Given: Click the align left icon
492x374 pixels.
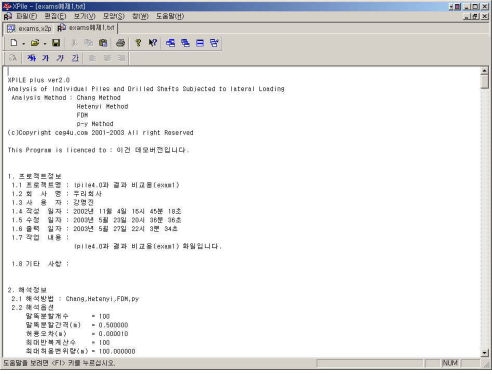Looking at the screenshot, I should click(x=92, y=58).
